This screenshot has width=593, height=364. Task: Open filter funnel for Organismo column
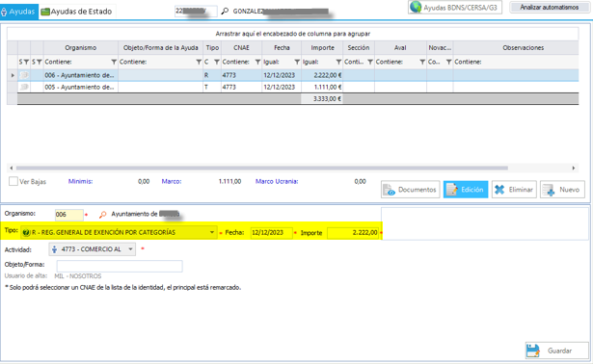(114, 62)
